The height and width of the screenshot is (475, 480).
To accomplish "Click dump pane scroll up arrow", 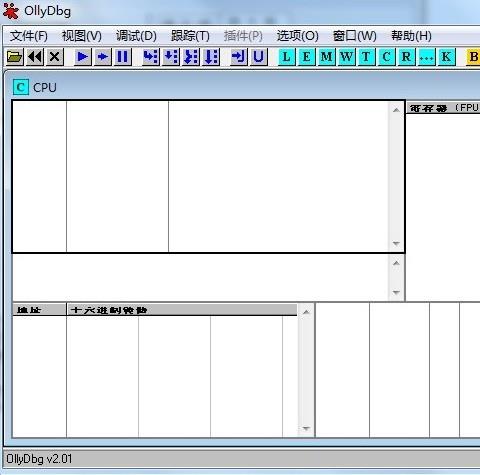I will pyautogui.click(x=306, y=312).
